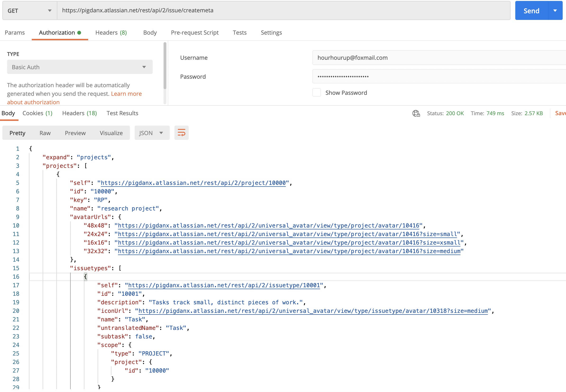Switch to Preview response view
This screenshot has height=392, width=566.
(x=75, y=133)
